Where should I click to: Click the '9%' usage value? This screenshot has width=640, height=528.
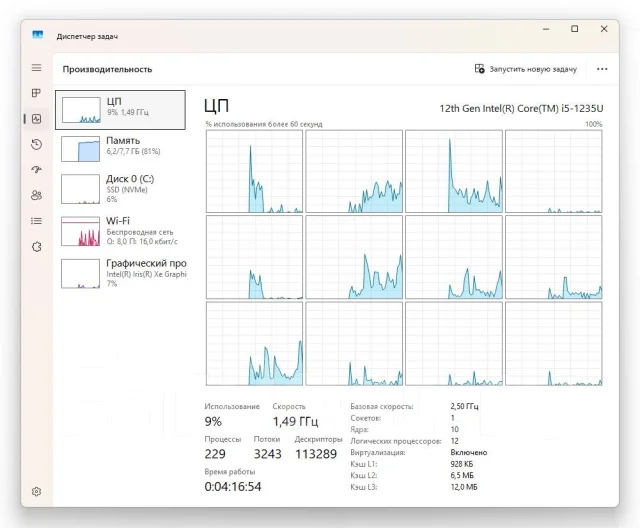(213, 422)
